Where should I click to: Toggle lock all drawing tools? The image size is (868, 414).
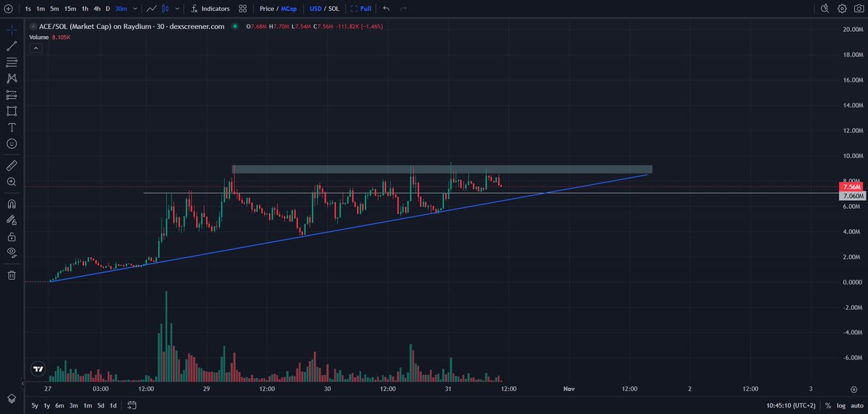(12, 236)
